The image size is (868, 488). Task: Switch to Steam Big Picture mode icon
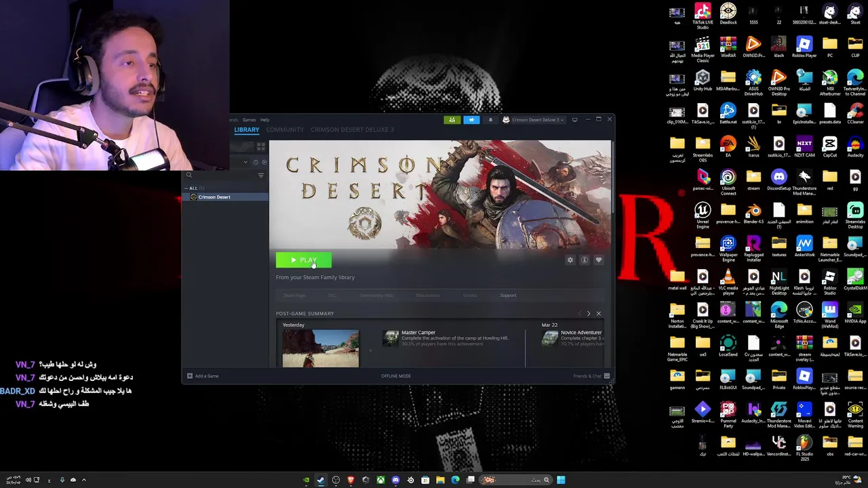574,120
